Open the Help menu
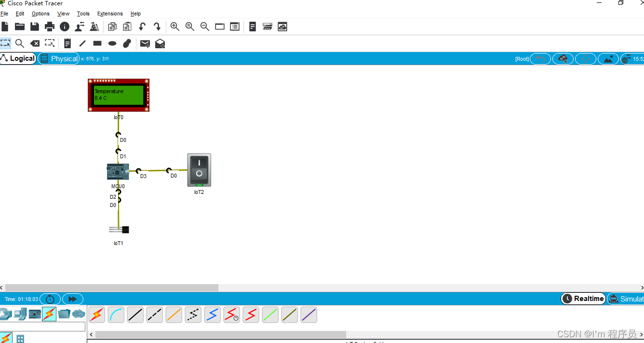The image size is (644, 343). [136, 14]
